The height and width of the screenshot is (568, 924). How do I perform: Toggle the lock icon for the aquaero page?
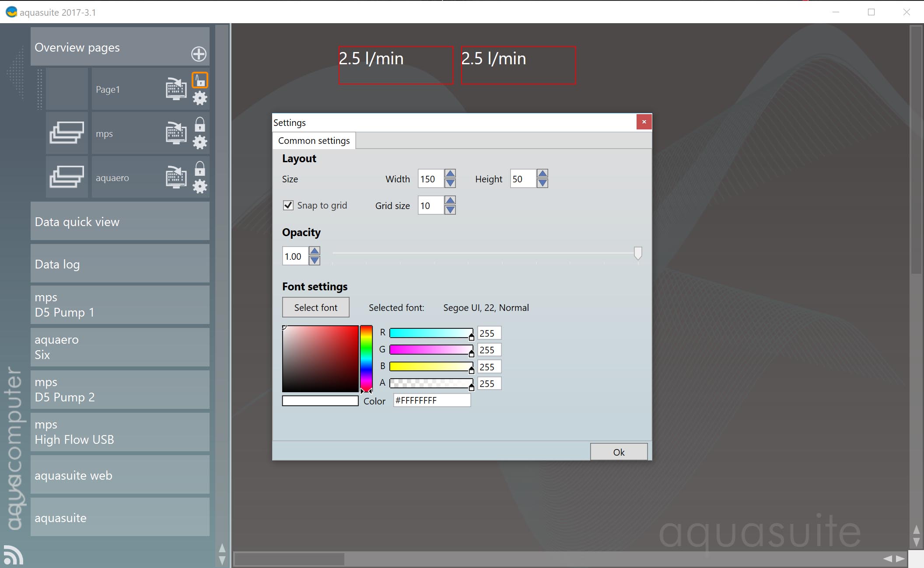coord(200,168)
